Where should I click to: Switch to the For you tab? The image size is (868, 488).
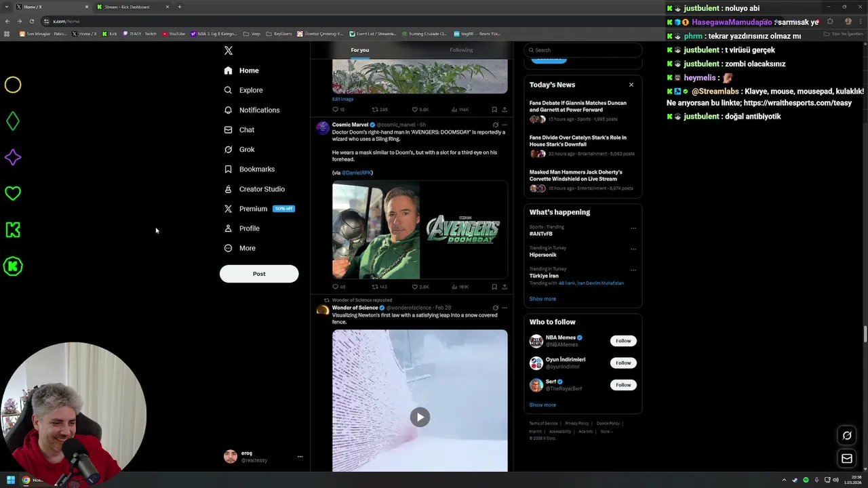360,50
